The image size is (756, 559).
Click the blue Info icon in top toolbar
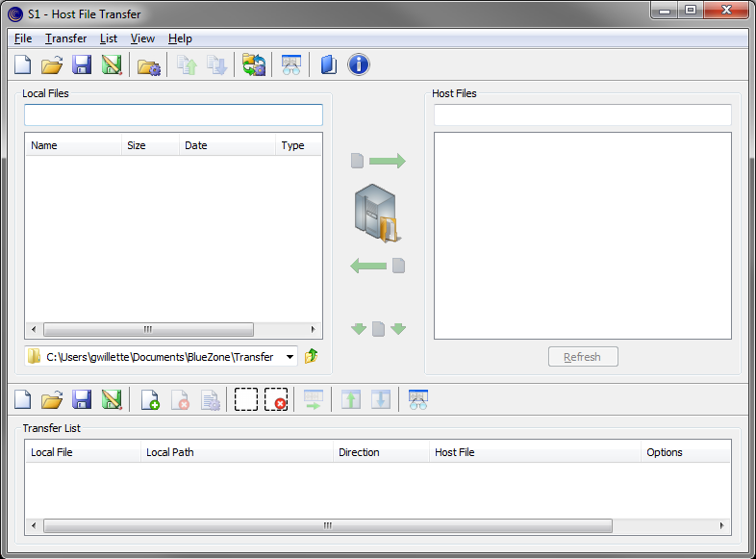pyautogui.click(x=358, y=65)
